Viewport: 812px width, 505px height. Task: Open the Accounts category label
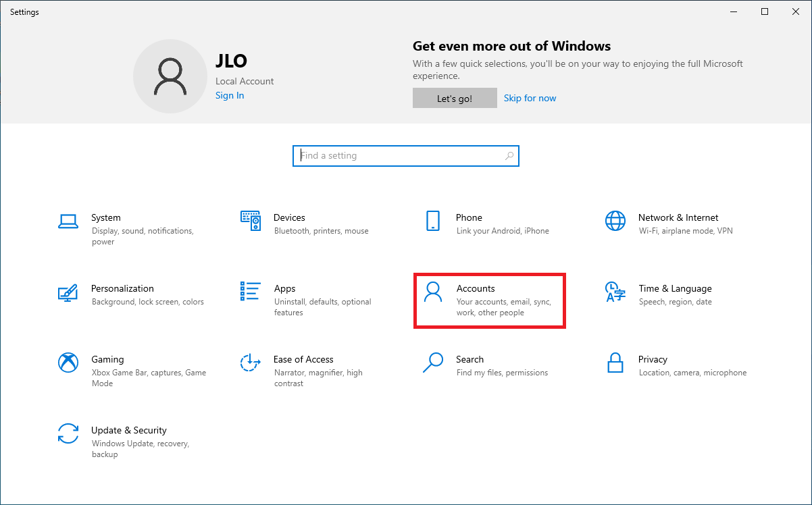(x=476, y=288)
